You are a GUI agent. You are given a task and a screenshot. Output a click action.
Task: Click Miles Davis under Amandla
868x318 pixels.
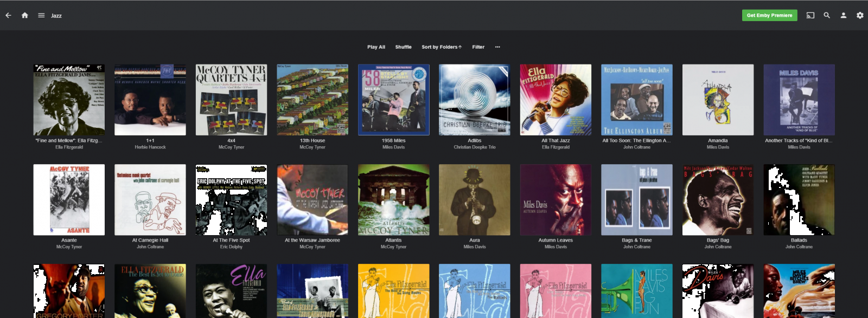(x=718, y=147)
